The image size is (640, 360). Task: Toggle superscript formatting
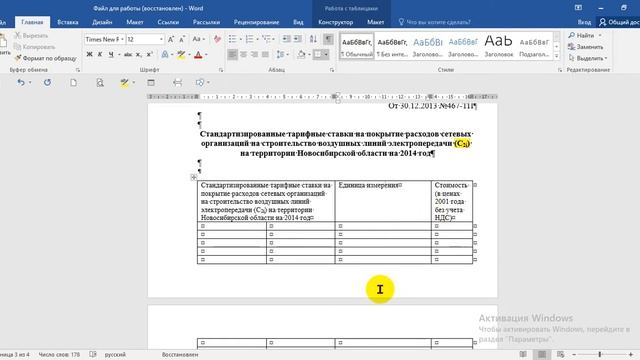pyautogui.click(x=149, y=54)
